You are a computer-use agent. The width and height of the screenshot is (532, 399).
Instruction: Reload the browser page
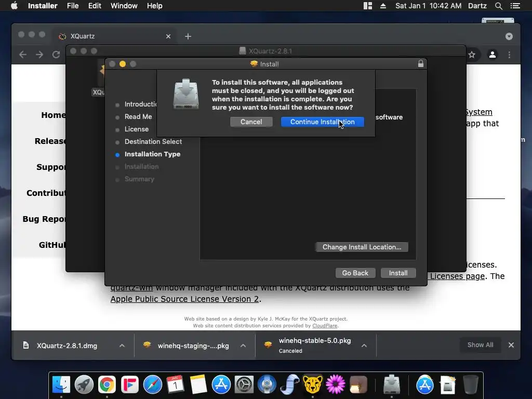point(56,55)
